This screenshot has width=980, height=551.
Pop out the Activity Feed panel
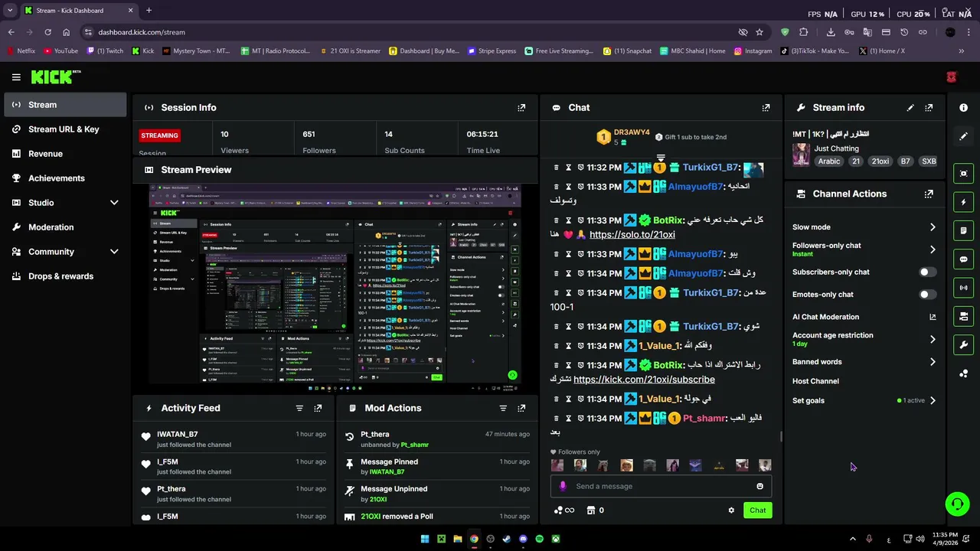click(x=318, y=409)
